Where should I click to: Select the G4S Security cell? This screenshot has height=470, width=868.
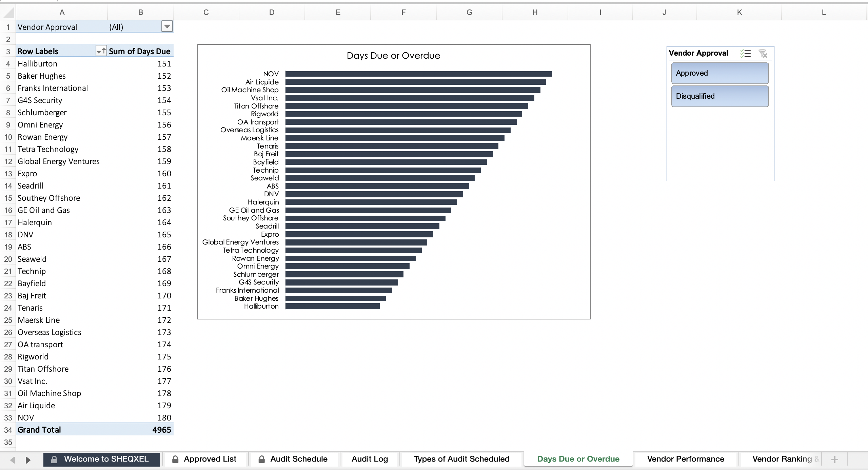click(62, 100)
